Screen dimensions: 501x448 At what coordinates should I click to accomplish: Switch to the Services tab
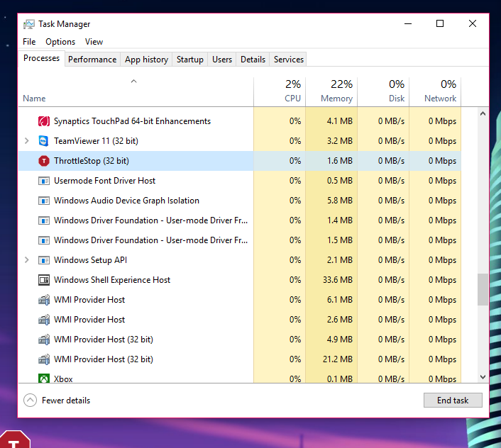[289, 60]
